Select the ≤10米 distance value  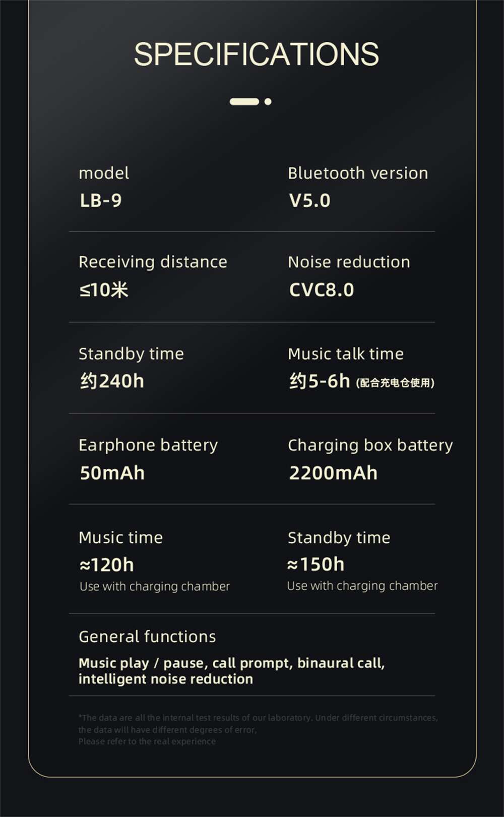[104, 290]
